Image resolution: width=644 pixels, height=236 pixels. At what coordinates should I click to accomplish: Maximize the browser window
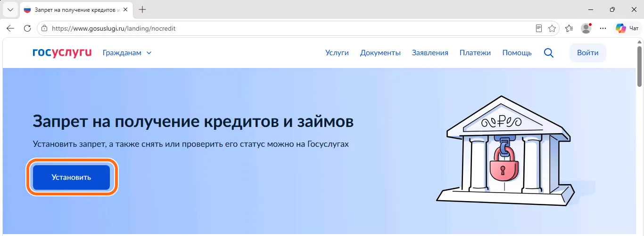[x=612, y=9]
